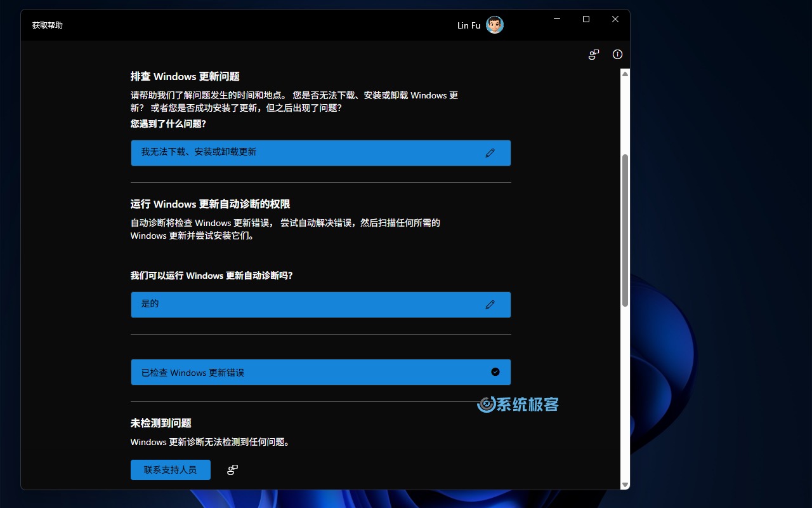Click the scrollbar down arrow
The image size is (812, 508).
pyautogui.click(x=625, y=485)
